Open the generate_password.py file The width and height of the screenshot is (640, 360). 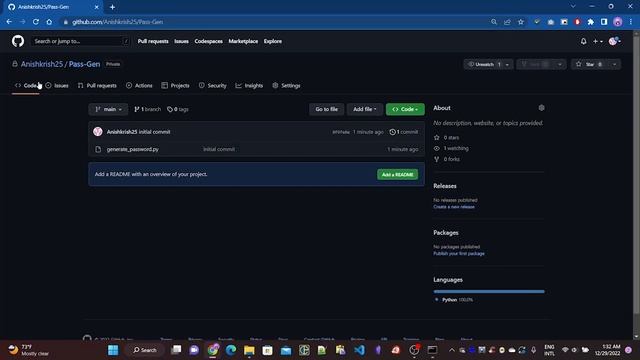pyautogui.click(x=133, y=149)
